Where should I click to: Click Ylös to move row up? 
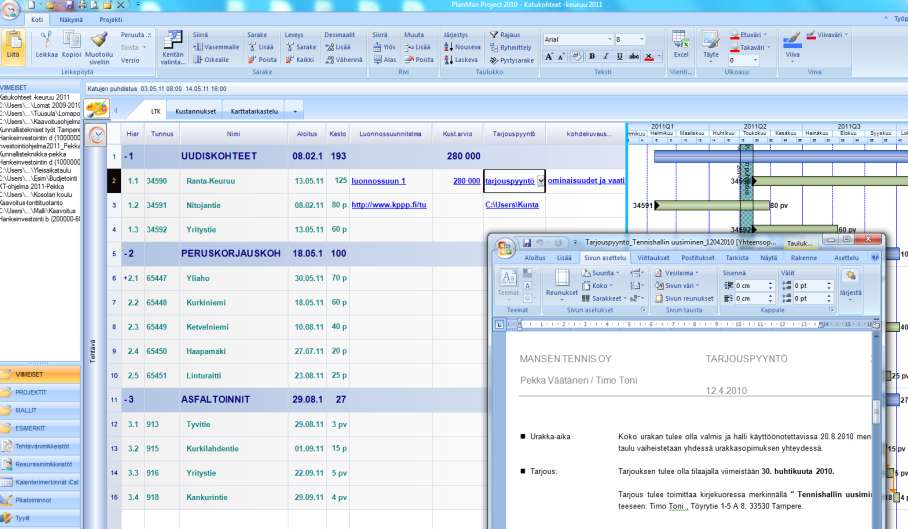[385, 47]
